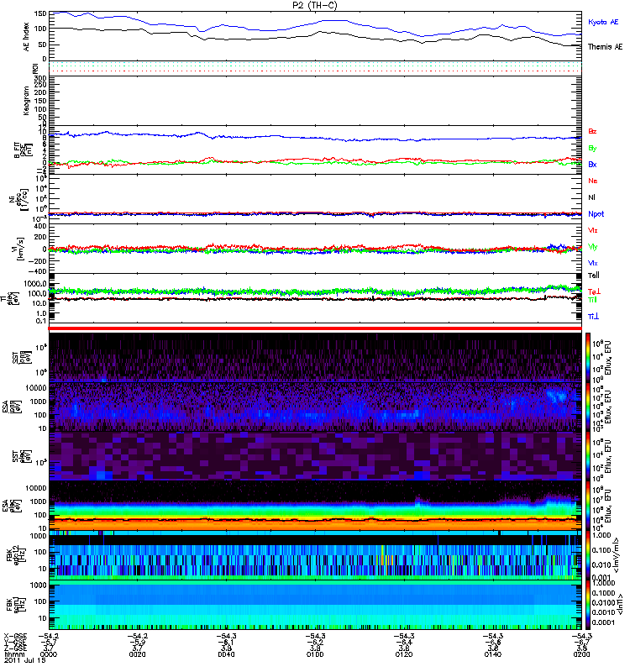Viewport: 630px width, 672px height.
Task: Click the red Te perpendicular legend label
Action: [594, 291]
